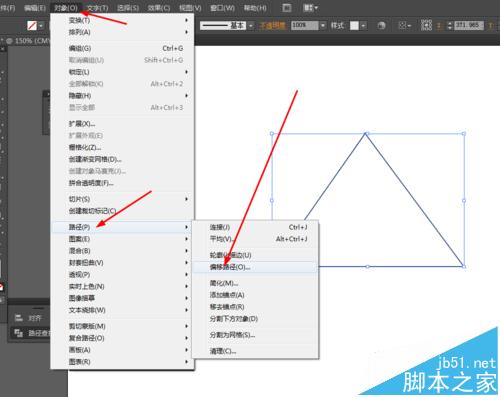This screenshot has width=500, height=397.
Task: Select 封套扭曲(V) submenu entry
Action: [122, 263]
